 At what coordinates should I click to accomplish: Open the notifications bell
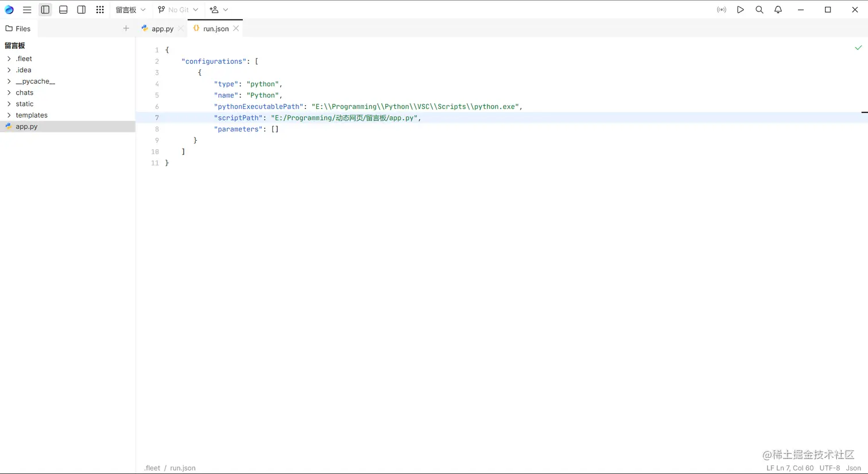click(778, 10)
